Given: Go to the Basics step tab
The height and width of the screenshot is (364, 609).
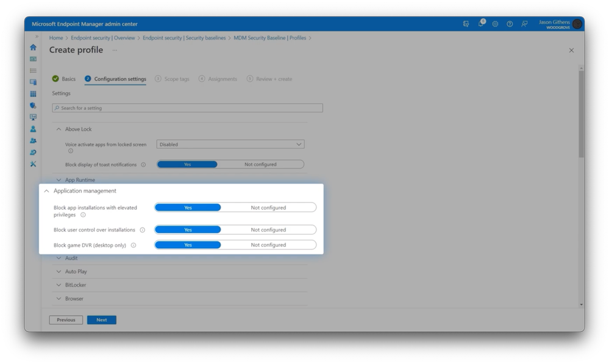Looking at the screenshot, I should pos(64,79).
